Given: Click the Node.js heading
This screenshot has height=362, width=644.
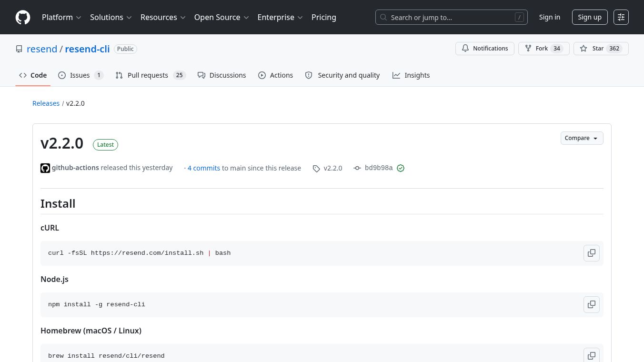Looking at the screenshot, I should tap(54, 279).
